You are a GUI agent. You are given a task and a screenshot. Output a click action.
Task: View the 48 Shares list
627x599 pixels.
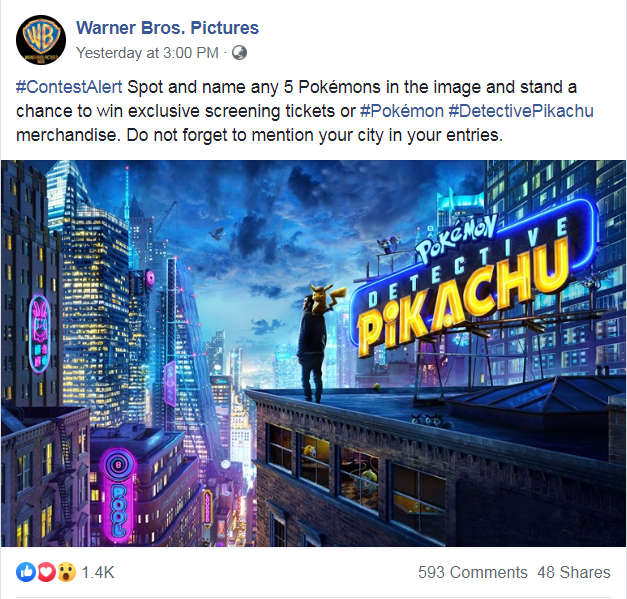(x=574, y=572)
